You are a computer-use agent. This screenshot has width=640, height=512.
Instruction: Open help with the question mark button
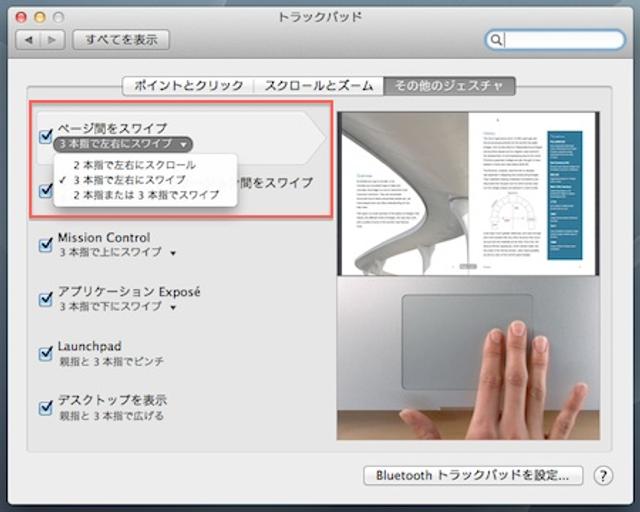[603, 476]
